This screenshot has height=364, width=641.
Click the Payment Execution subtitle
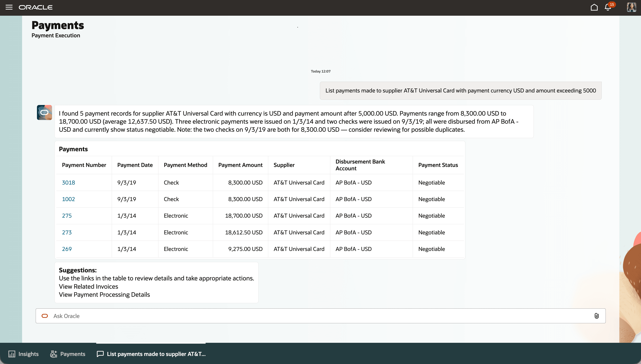pos(56,35)
